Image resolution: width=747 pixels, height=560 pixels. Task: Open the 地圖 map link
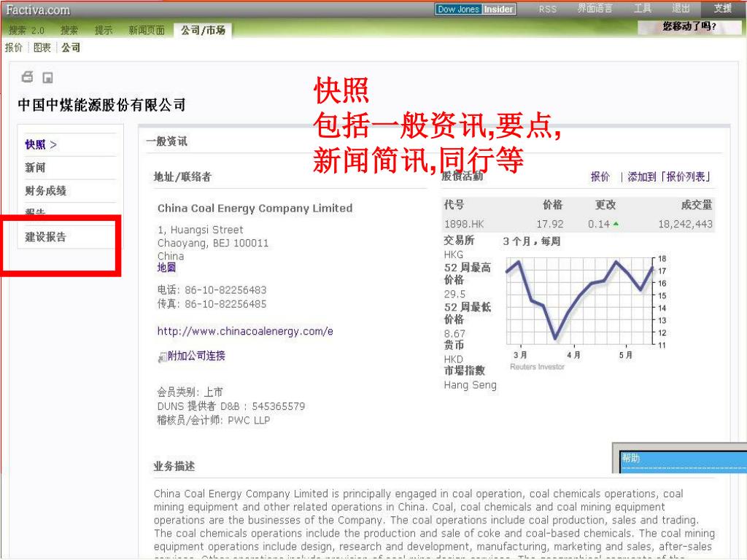tap(166, 268)
